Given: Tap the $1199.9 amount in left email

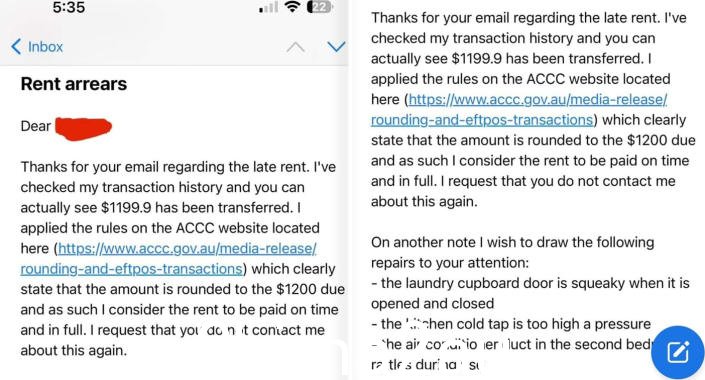Looking at the screenshot, I should coord(126,208).
